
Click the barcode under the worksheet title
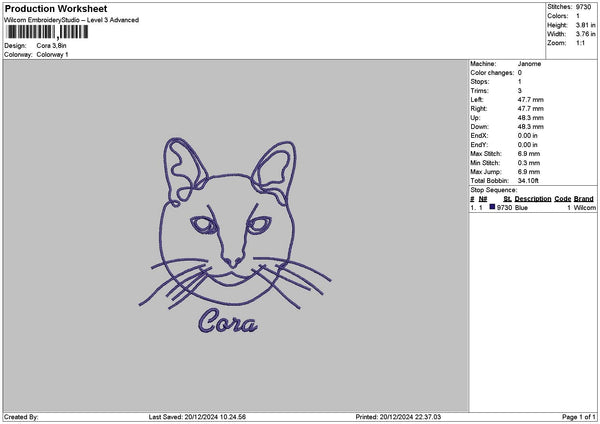pyautogui.click(x=45, y=33)
